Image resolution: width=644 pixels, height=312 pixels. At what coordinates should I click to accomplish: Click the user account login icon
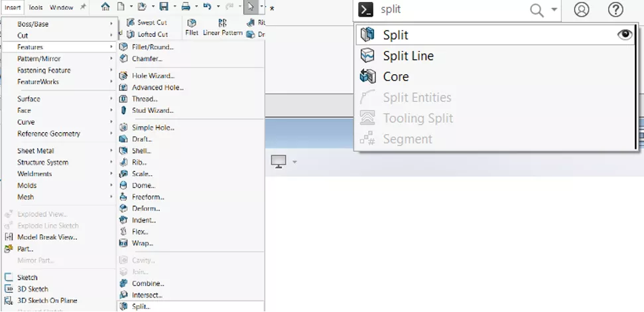click(x=582, y=9)
